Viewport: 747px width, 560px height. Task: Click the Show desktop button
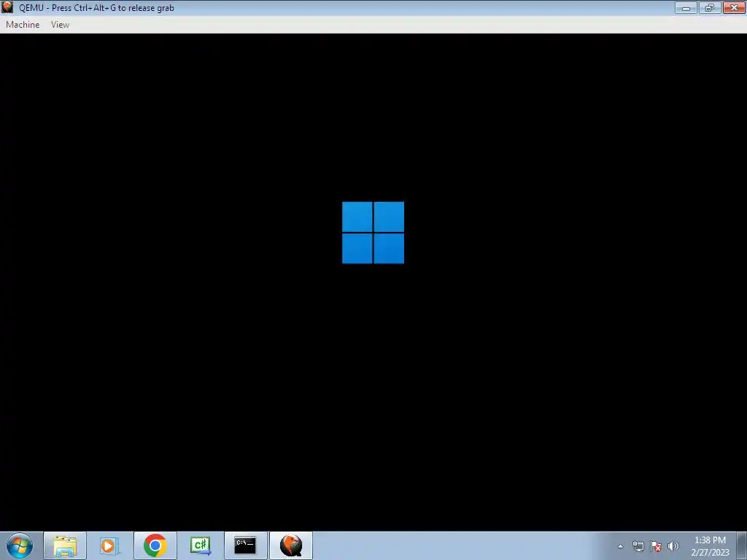coord(742,545)
